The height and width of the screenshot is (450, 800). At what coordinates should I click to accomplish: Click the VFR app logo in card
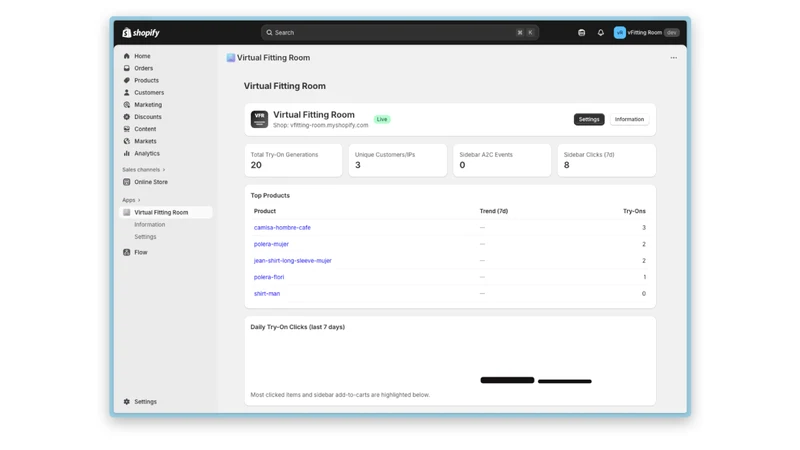coord(259,119)
